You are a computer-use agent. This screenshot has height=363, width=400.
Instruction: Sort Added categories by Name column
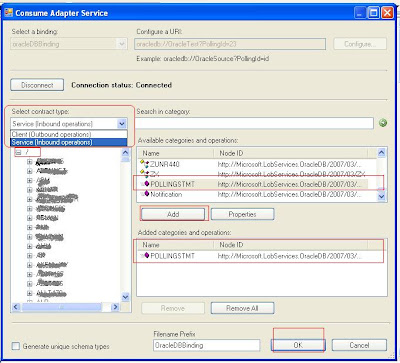175,245
